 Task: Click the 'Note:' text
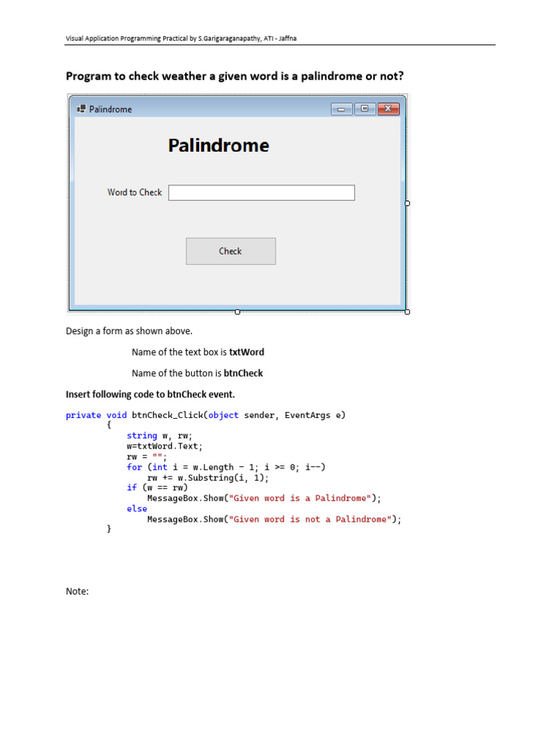[77, 591]
